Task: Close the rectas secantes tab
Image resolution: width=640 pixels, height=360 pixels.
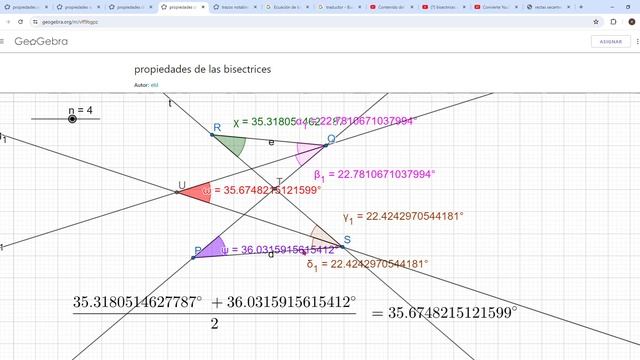Action: [x=569, y=7]
